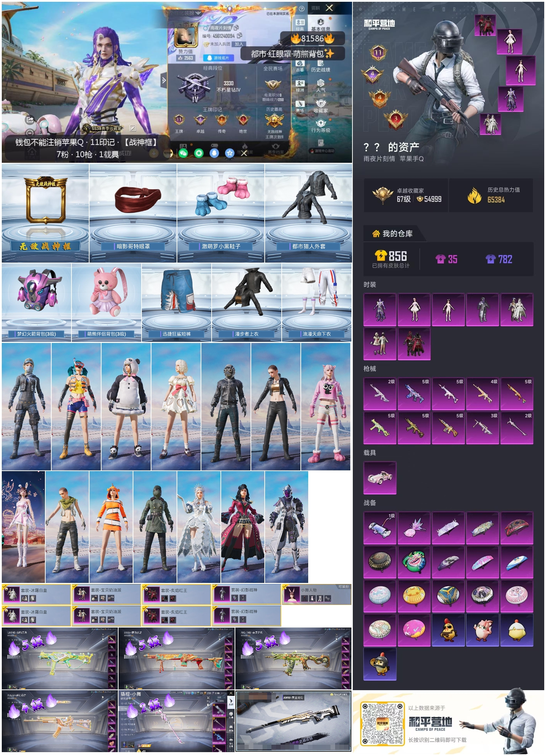Open the 游戏名片 button
The image size is (546, 756).
click(x=218, y=58)
